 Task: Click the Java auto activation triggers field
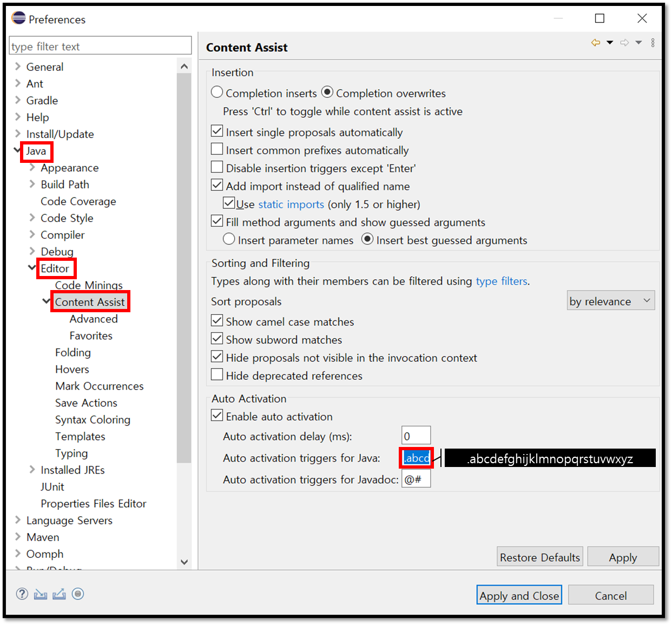pos(416,458)
